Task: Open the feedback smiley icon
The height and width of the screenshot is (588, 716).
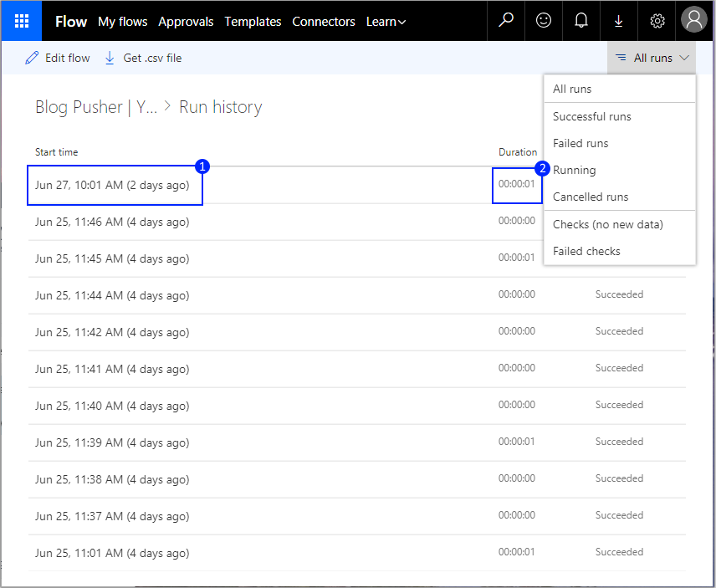Action: coord(544,21)
